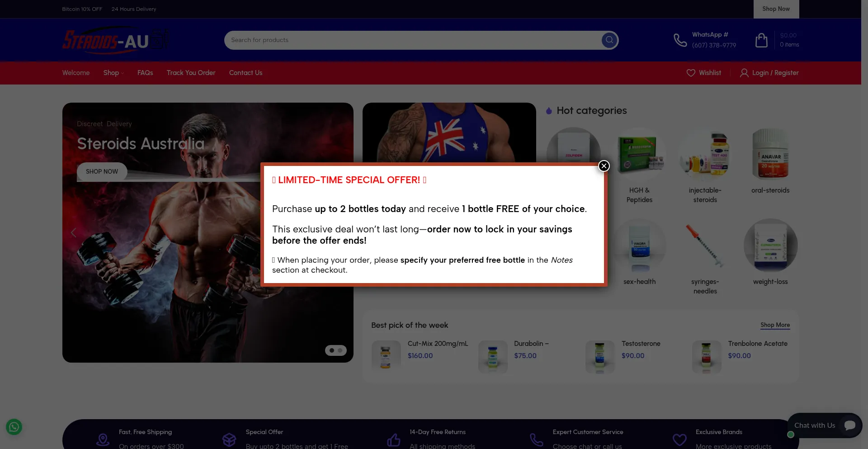Click the WhatsApp phone handset icon

680,40
